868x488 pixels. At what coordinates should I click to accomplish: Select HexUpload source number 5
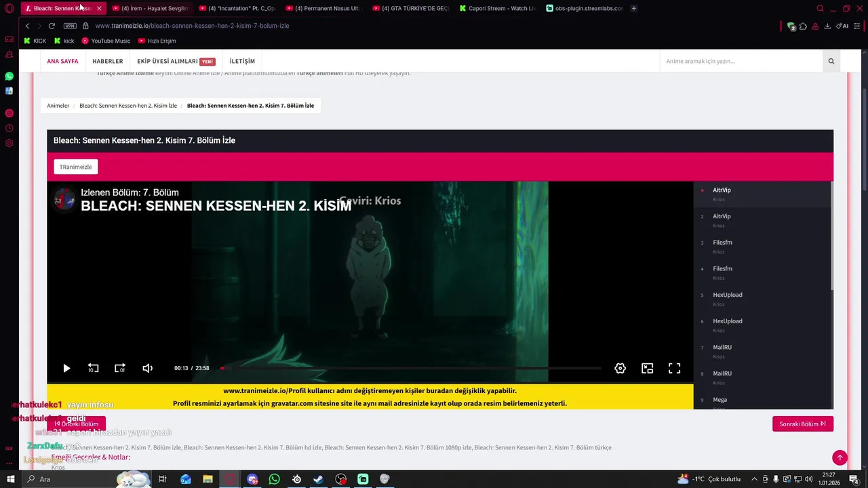tap(763, 299)
